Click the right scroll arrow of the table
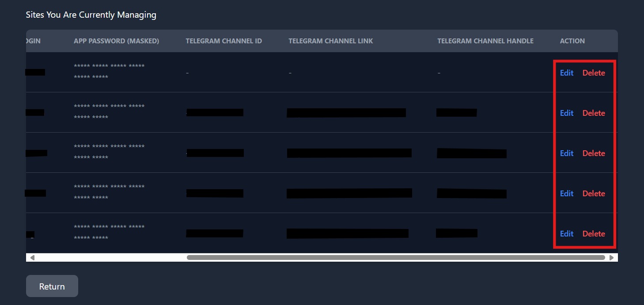Viewport: 644px width, 305px height. coord(612,257)
